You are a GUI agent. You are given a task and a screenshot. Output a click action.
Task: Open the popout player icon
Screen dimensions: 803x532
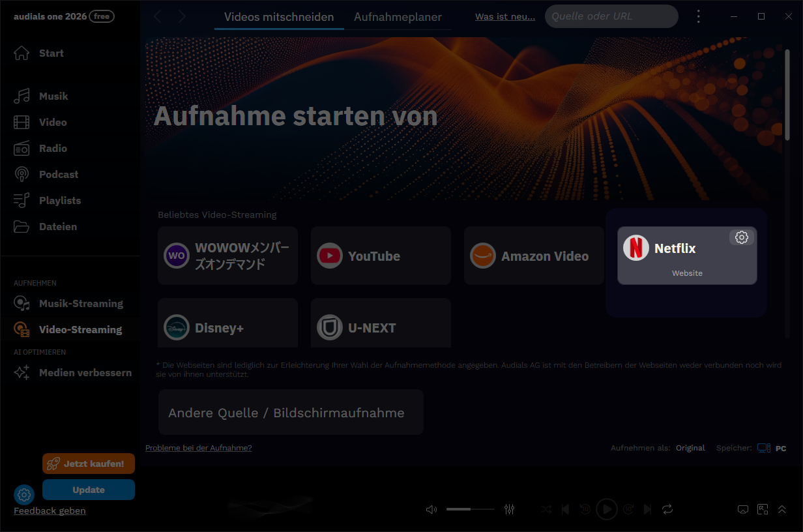(763, 509)
